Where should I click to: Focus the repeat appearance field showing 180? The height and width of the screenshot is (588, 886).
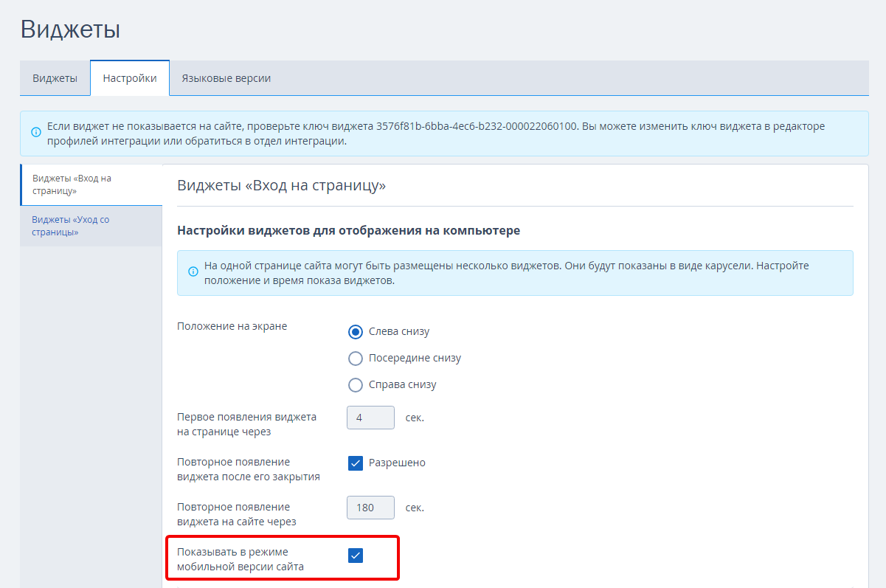pyautogui.click(x=371, y=508)
